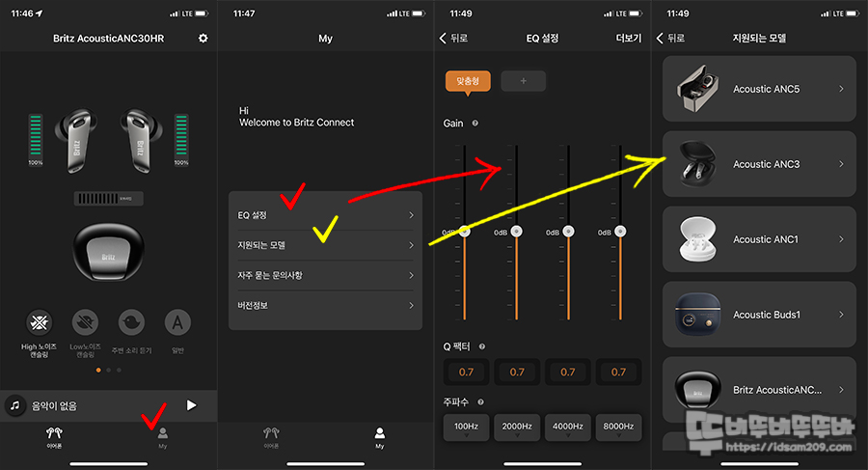Expand chevron on Acoustic ANC3 card
Image resolution: width=868 pixels, height=470 pixels.
pyautogui.click(x=841, y=164)
